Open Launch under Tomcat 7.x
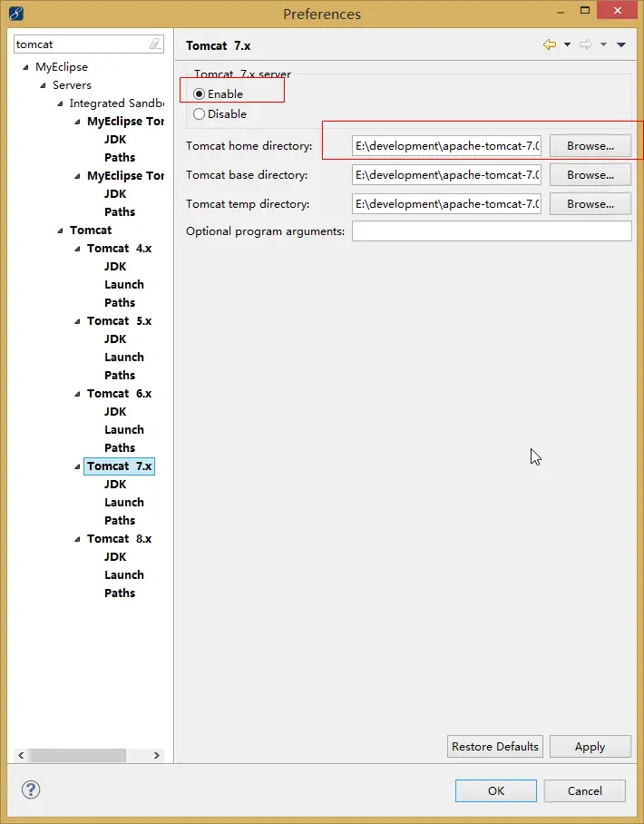Viewport: 644px width, 824px height. tap(124, 503)
